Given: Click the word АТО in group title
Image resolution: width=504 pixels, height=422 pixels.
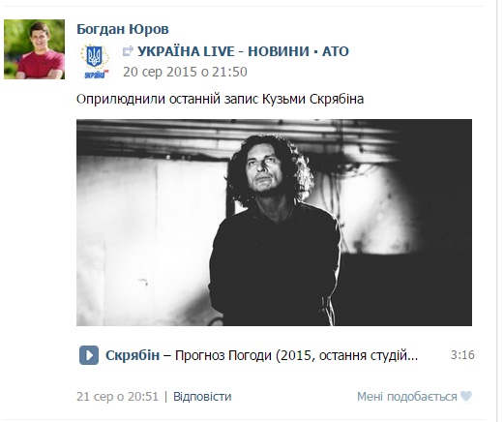Looking at the screenshot, I should click(x=336, y=51).
